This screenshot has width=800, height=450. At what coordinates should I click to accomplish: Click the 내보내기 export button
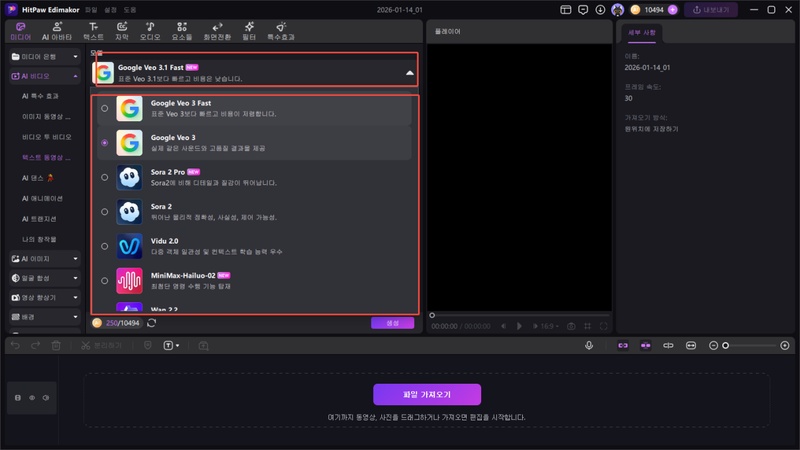[711, 10]
